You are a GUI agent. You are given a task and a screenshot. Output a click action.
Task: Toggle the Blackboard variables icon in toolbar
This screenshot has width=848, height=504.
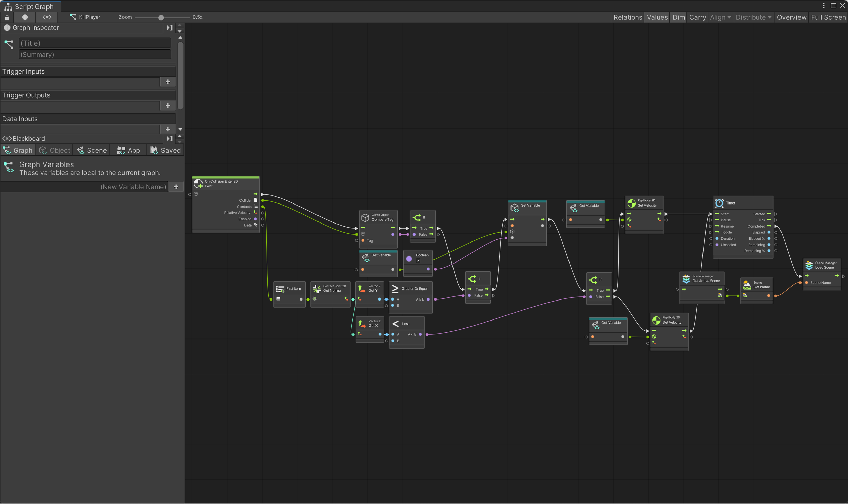47,17
